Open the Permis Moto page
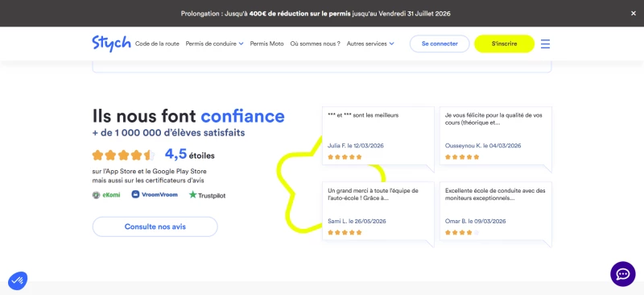 pyautogui.click(x=266, y=44)
